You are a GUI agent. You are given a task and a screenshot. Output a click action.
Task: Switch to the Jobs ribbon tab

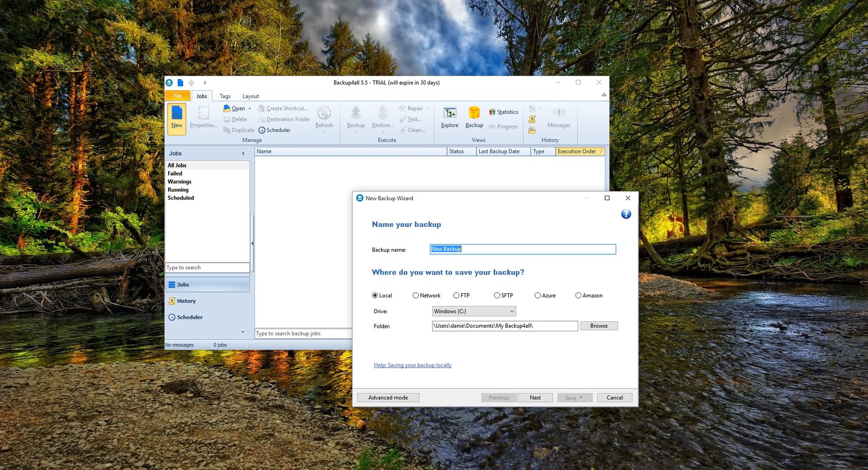click(x=202, y=96)
